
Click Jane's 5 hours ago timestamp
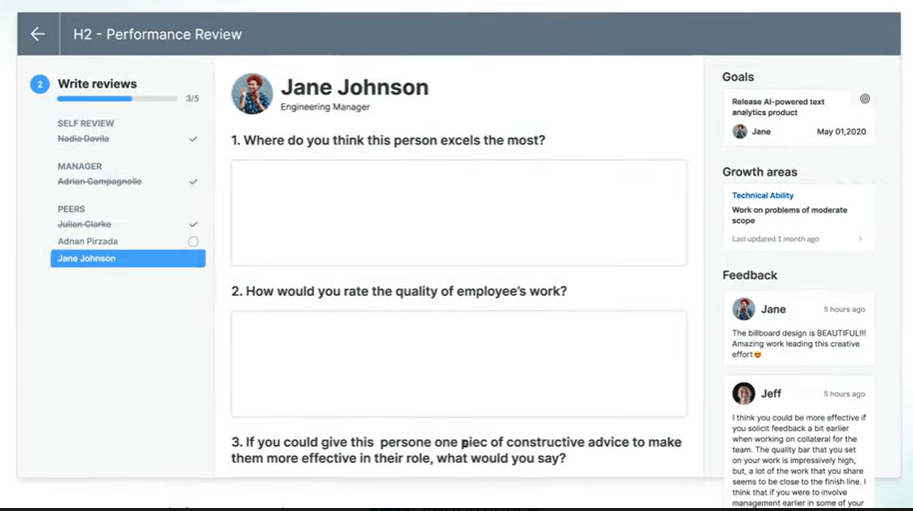point(844,310)
